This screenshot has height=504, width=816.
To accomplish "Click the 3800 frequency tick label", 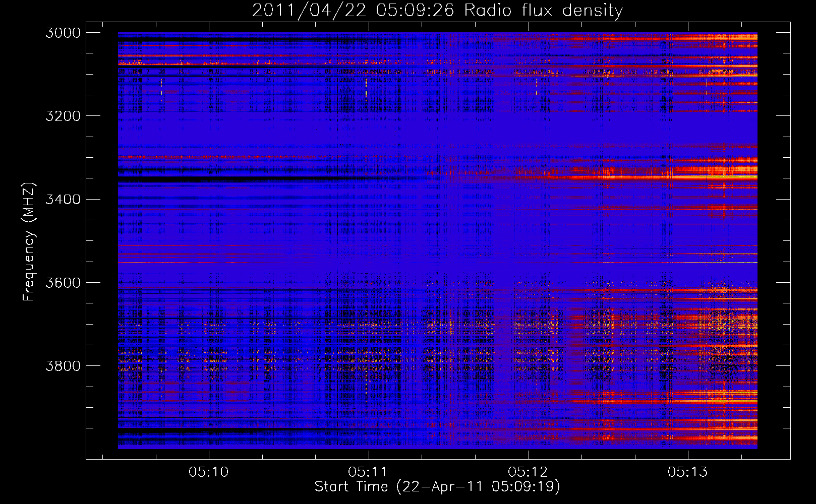I will click(x=63, y=365).
